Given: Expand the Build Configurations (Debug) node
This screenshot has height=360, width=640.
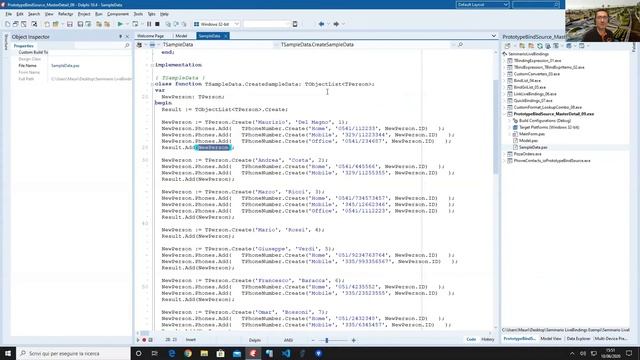Looking at the screenshot, I should [509, 121].
